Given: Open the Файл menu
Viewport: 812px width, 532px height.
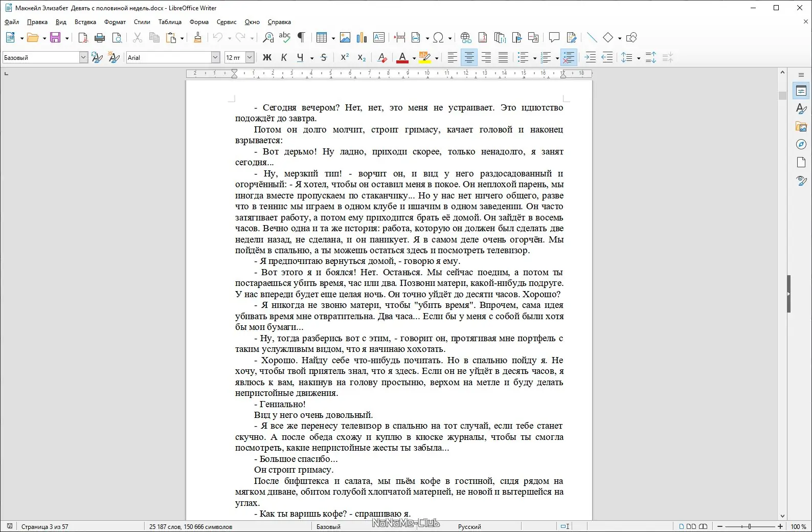Looking at the screenshot, I should pyautogui.click(x=12, y=22).
